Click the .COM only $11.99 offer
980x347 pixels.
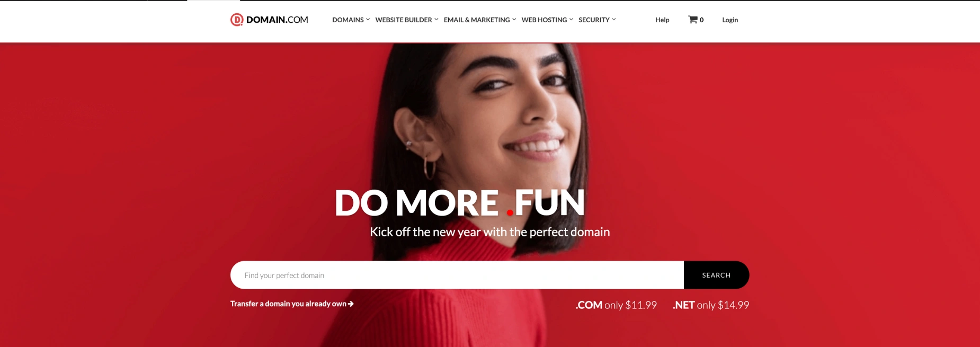coord(616,305)
